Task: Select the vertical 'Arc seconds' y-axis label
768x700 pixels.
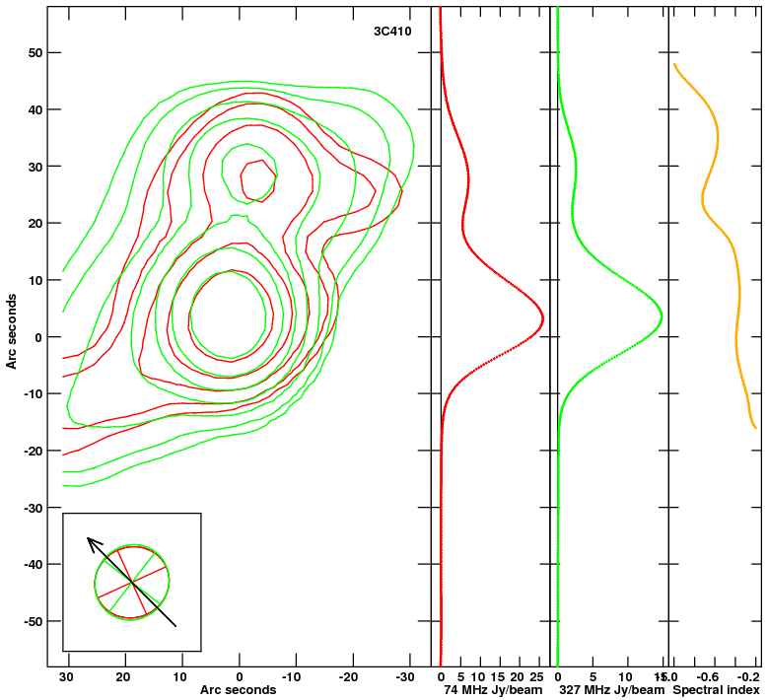Action: [11, 331]
